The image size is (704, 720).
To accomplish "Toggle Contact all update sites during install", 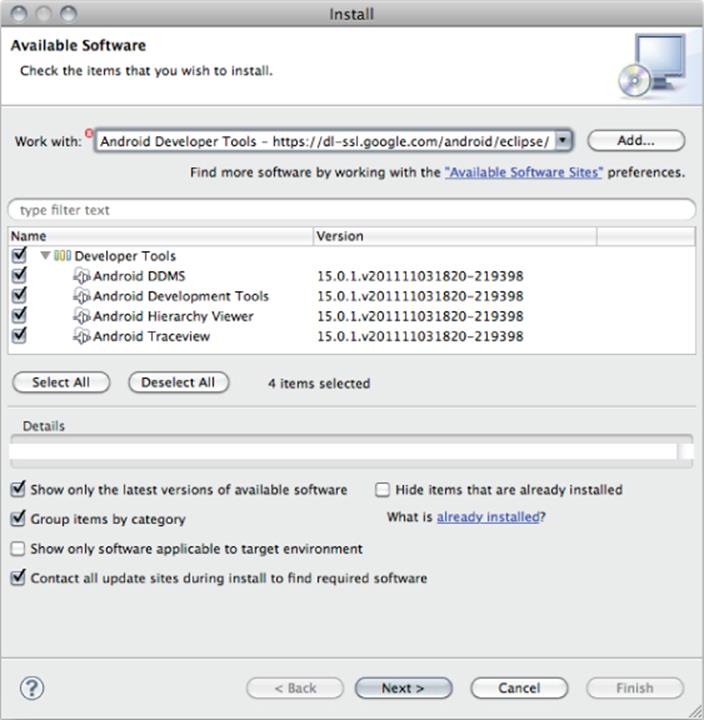I will [x=18, y=577].
